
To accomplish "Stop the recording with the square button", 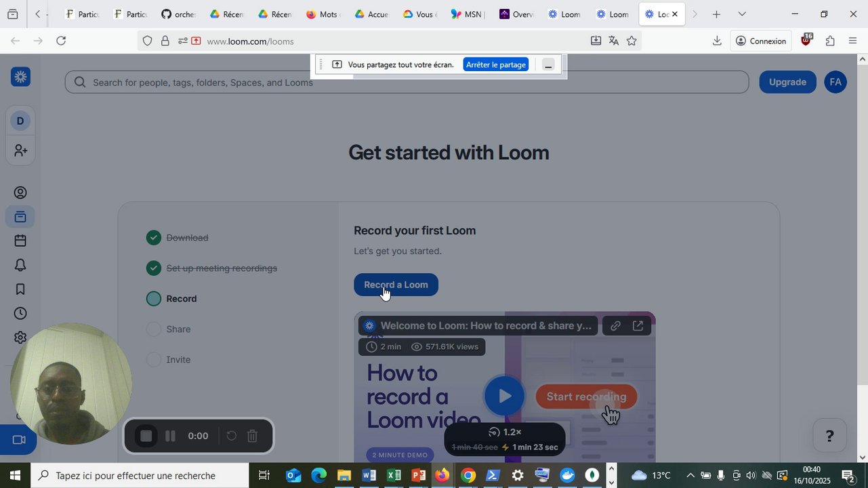I will (x=146, y=436).
